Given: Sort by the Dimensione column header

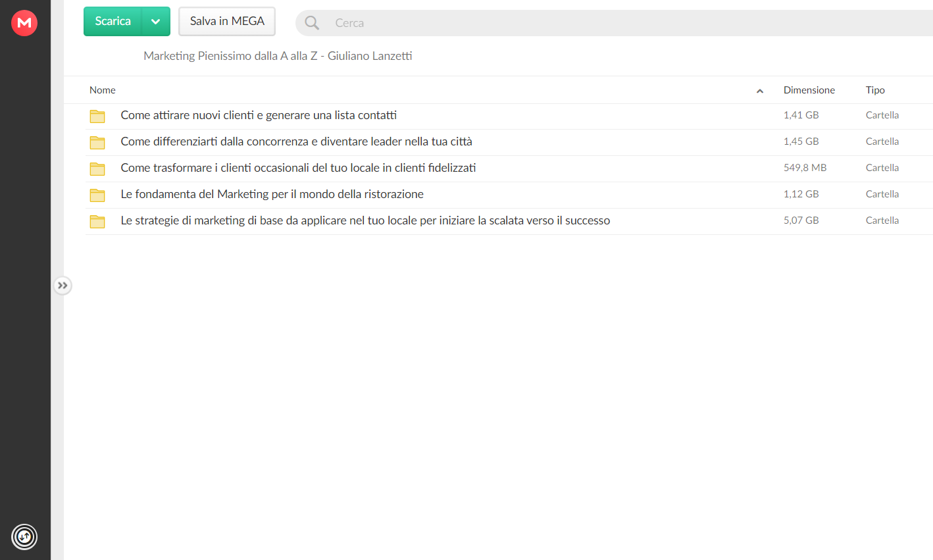Looking at the screenshot, I should click(x=809, y=90).
